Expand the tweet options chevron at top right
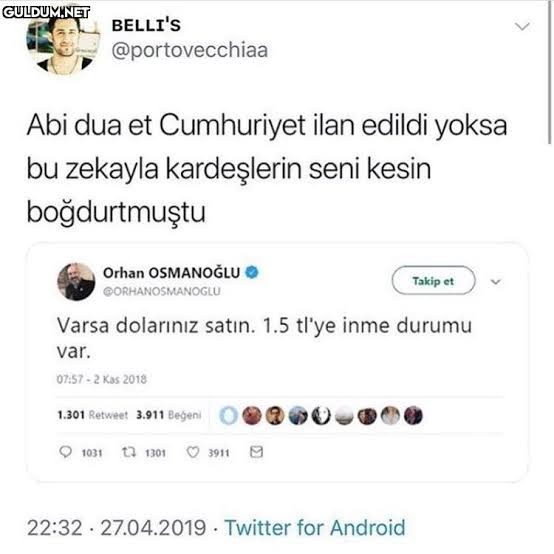The image size is (554, 554). 522,26
